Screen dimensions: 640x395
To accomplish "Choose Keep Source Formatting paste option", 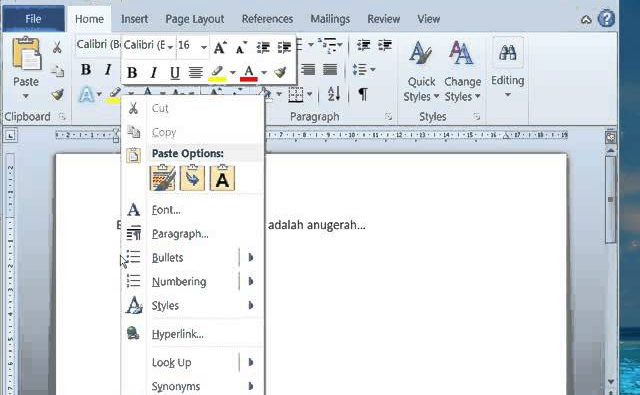I will tap(162, 178).
